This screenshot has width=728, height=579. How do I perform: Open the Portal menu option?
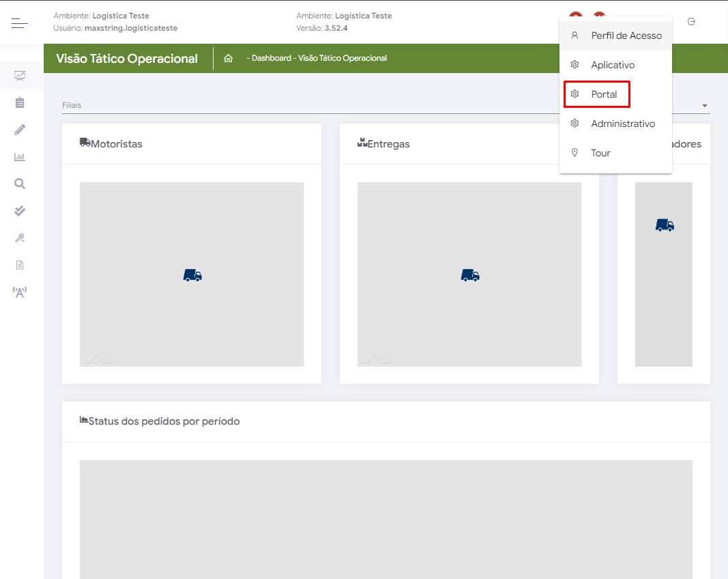604,94
